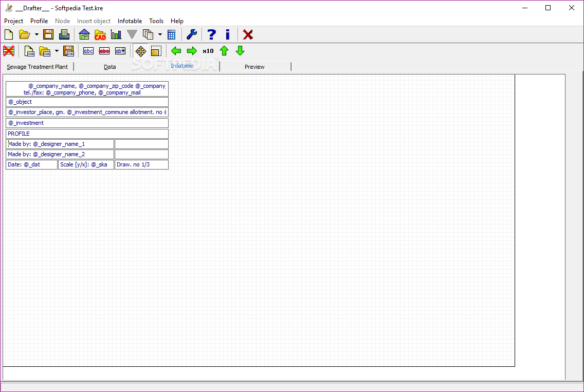This screenshot has height=392, width=584.
Task: Switch to the Data tab
Action: [110, 67]
